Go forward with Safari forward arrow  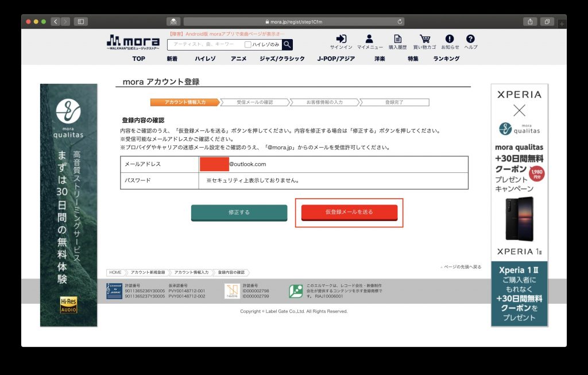65,22
